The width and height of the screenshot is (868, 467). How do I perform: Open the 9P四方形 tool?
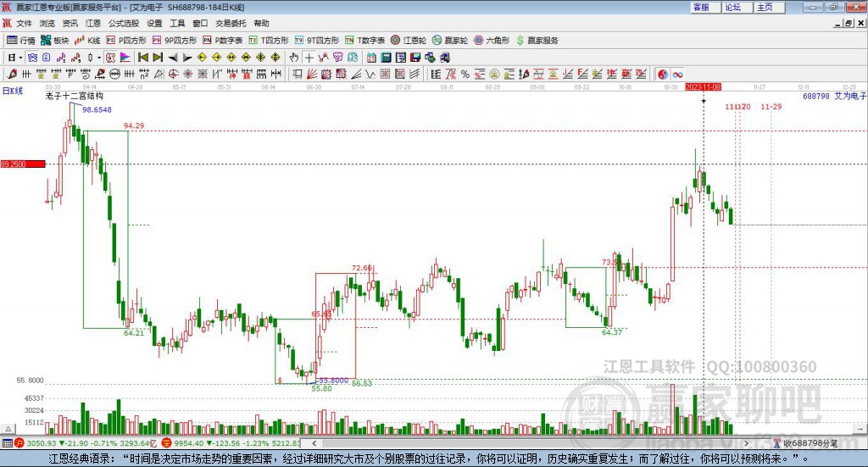[174, 41]
